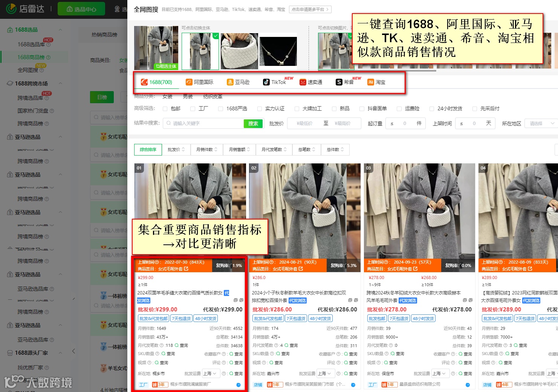Click the 最低价 price input

(x=304, y=124)
